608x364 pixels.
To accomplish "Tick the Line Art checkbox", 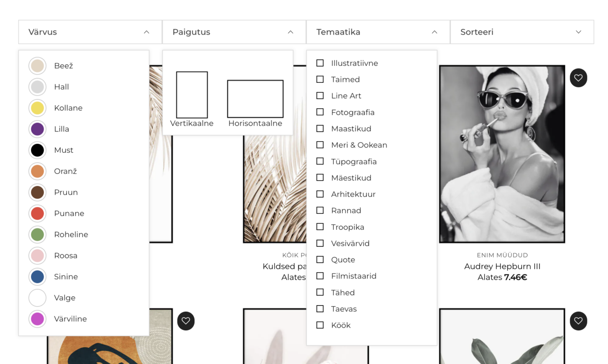I will tap(320, 96).
